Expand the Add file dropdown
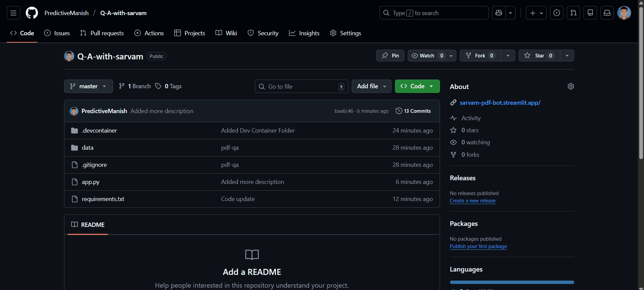Screen dimensions: 644x290 pyautogui.click(x=371, y=87)
